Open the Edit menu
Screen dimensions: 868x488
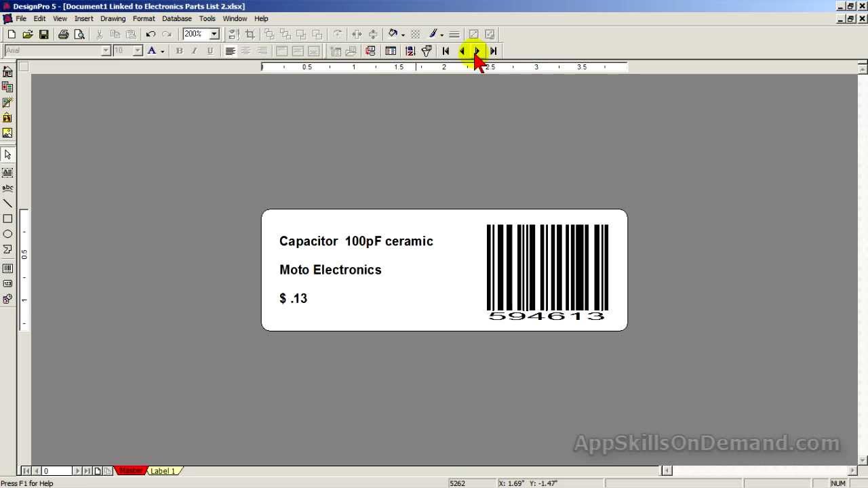coord(40,18)
